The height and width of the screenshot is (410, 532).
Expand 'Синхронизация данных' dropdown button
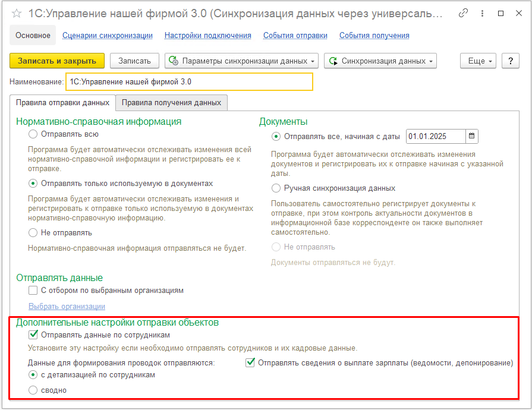pyautogui.click(x=380, y=61)
